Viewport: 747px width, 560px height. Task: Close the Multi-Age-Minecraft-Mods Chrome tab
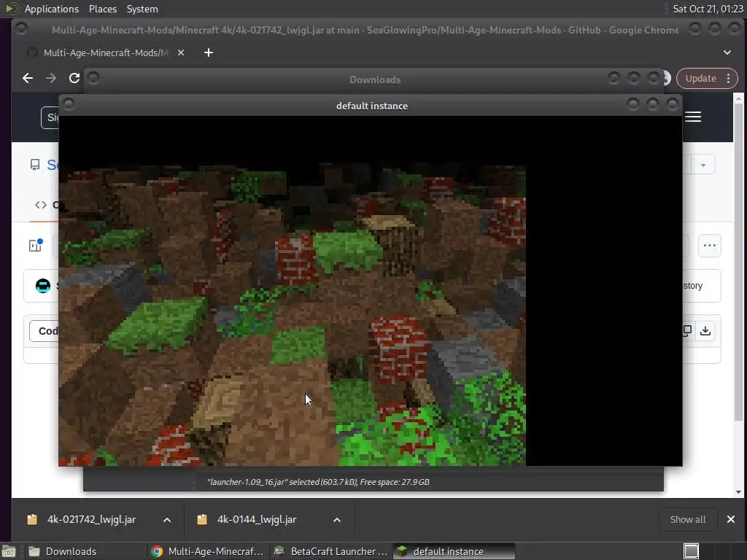tap(181, 52)
